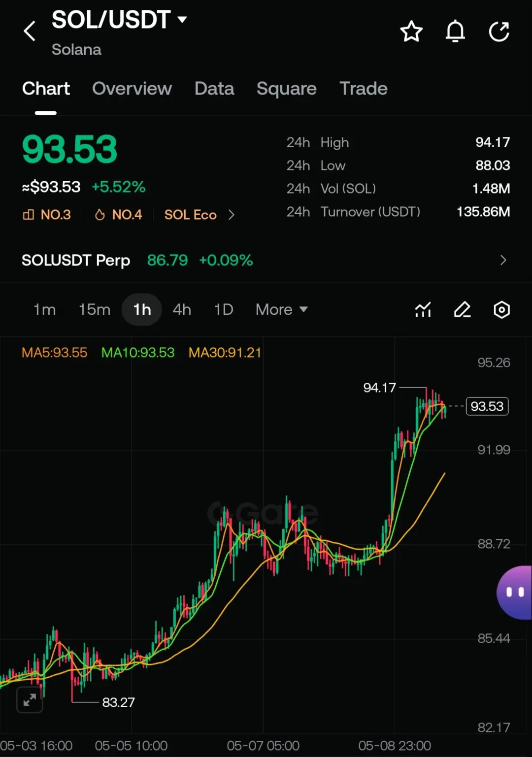The width and height of the screenshot is (532, 757).
Task: Open the SOL/USDT pair selector dropdown
Action: pyautogui.click(x=119, y=20)
